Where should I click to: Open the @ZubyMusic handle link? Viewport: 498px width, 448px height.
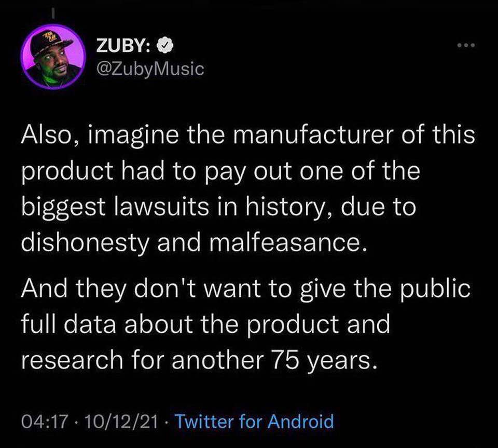click(x=150, y=69)
